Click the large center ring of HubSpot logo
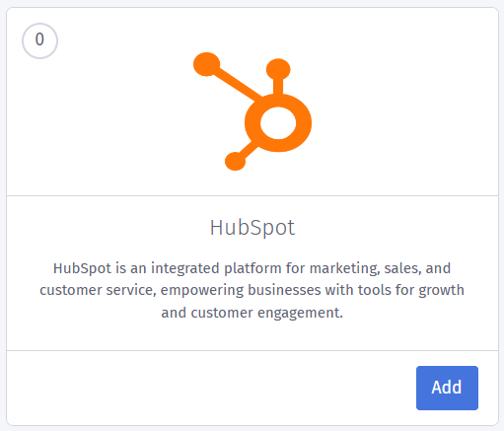504x431 pixels. pos(278,122)
